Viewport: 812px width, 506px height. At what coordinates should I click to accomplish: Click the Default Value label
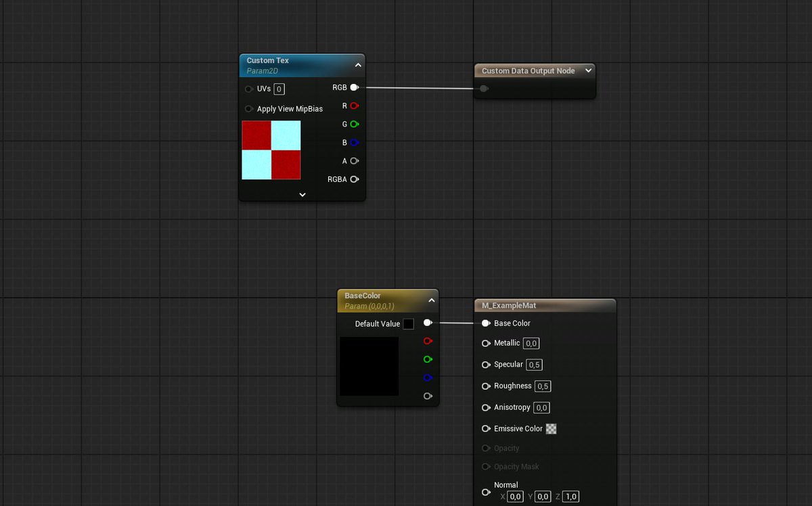pos(378,324)
